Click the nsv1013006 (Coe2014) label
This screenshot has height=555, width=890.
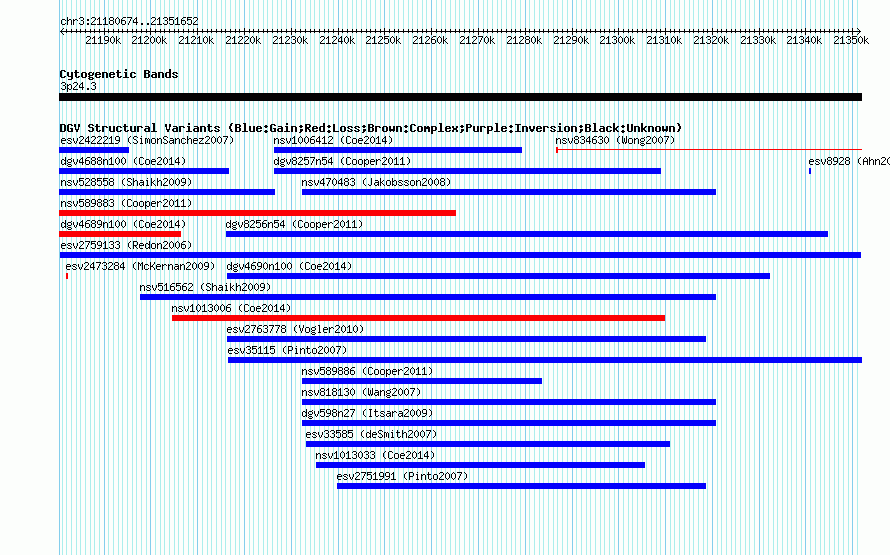click(231, 308)
